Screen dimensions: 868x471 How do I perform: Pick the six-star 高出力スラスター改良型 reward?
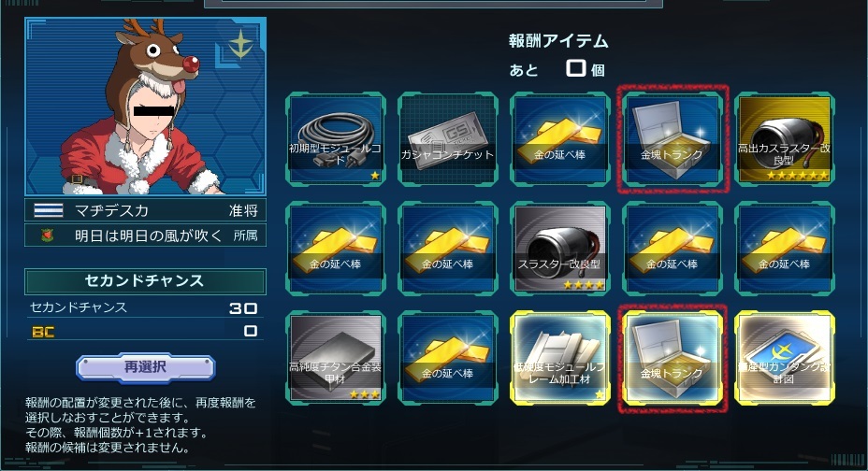pos(785,138)
